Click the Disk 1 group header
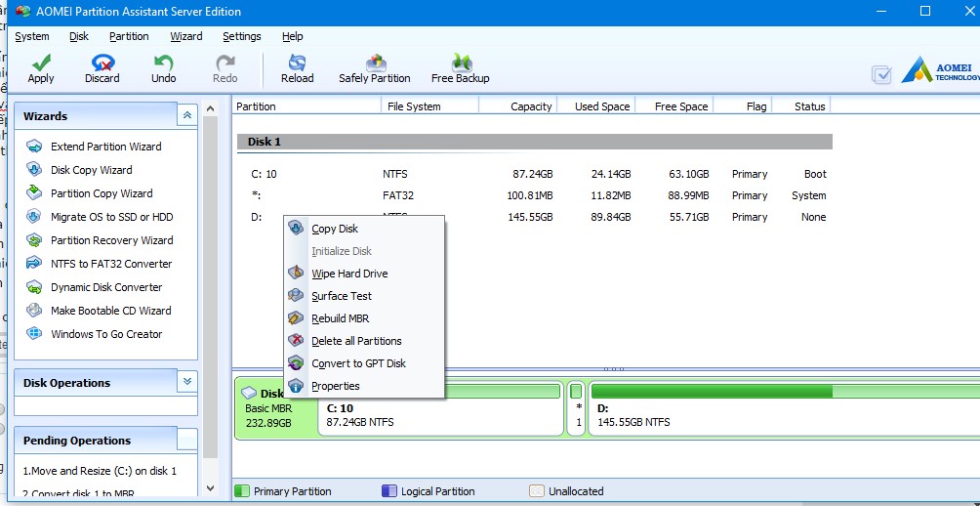Screen dimensions: 980x506 (x=534, y=142)
